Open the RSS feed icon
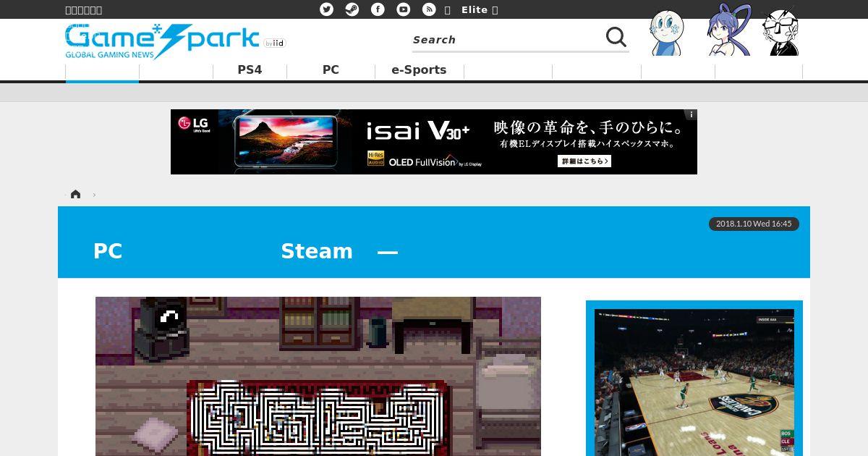868x456 pixels. pyautogui.click(x=429, y=9)
